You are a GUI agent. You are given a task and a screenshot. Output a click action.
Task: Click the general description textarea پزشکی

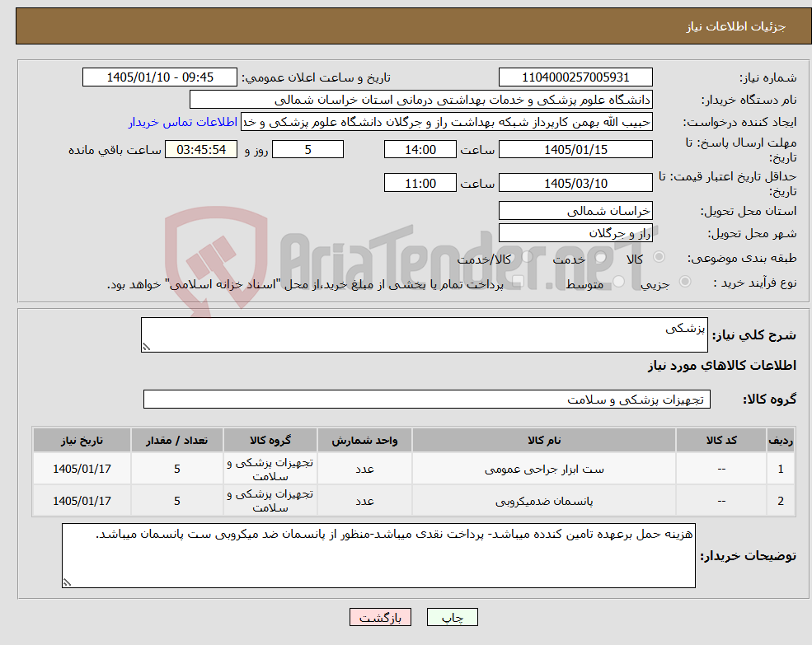tap(424, 335)
